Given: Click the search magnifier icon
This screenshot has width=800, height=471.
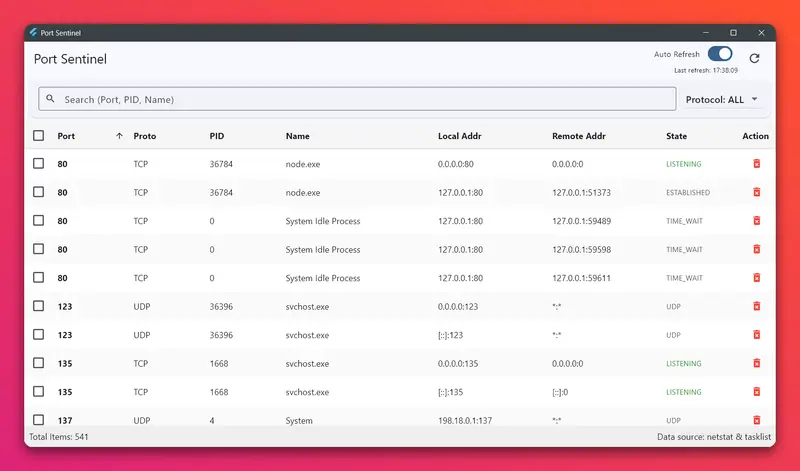Looking at the screenshot, I should 51,99.
